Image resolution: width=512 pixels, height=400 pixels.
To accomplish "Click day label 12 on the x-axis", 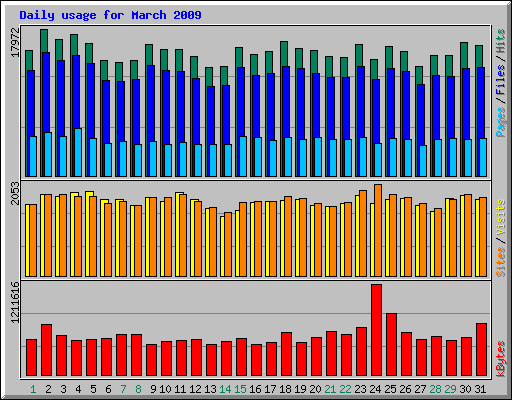I will [x=195, y=389].
